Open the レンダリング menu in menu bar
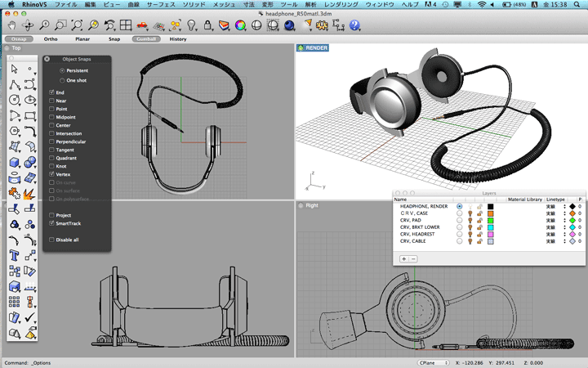 [x=341, y=5]
